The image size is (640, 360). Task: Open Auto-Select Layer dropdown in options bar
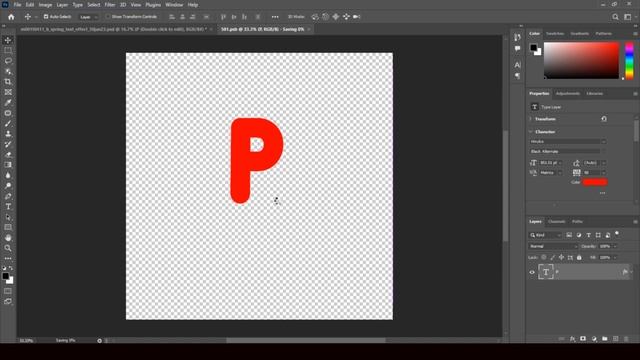89,17
